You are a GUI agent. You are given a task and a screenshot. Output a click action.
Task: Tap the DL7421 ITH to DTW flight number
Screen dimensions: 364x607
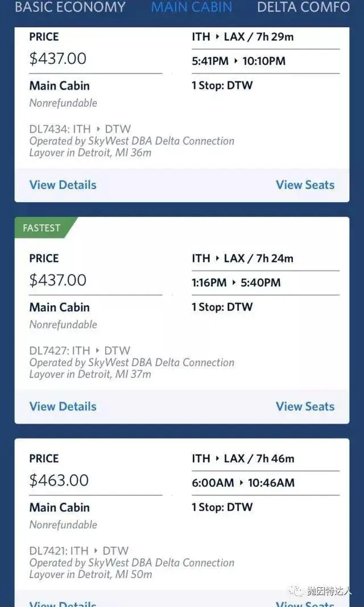(79, 551)
